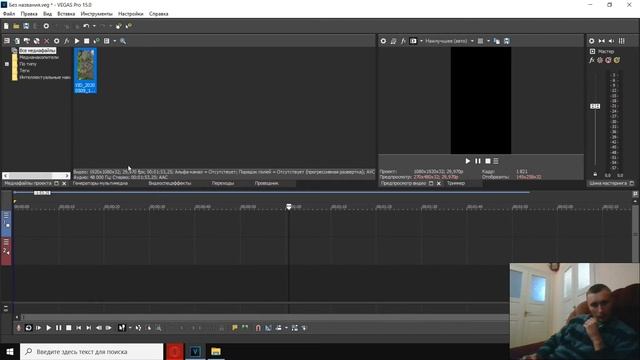This screenshot has height=360, width=640.
Task: Switch to the 'Переходы' tab
Action: 223,183
